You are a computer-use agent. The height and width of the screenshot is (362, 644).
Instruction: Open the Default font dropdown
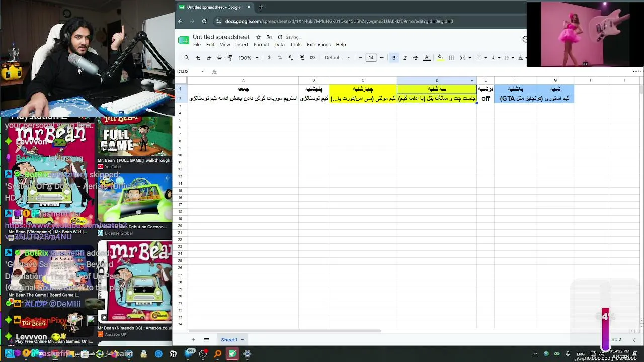(x=337, y=58)
